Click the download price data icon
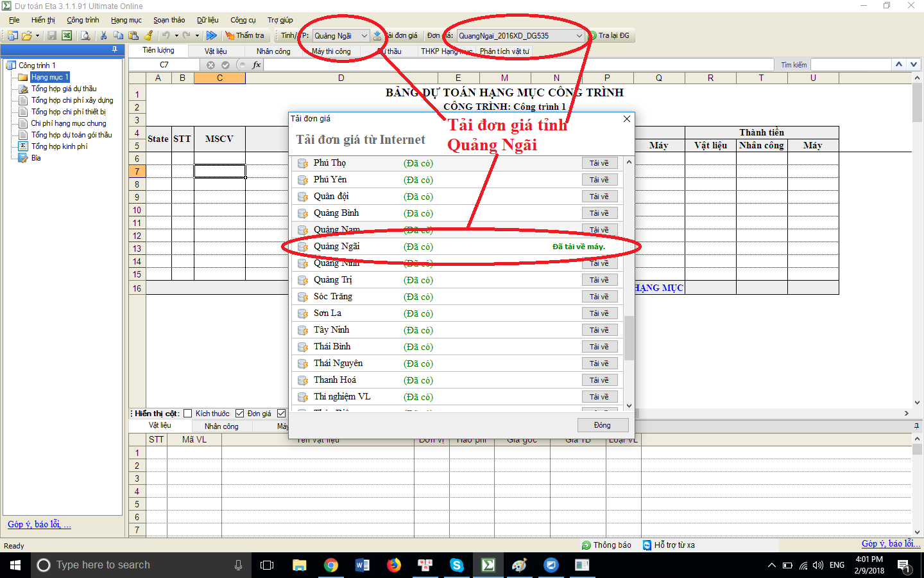 [x=377, y=36]
